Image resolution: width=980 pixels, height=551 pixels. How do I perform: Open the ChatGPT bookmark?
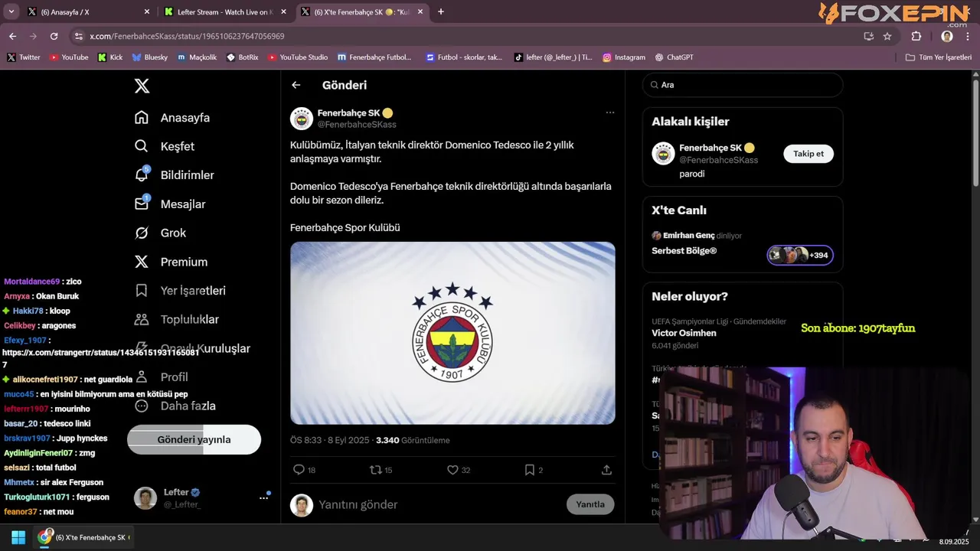[x=674, y=57]
